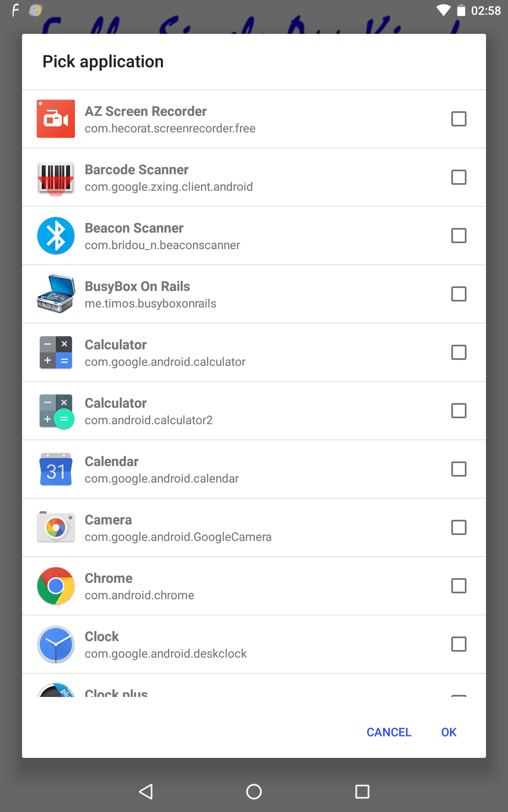Tap the Beacon Scanner bluetooth icon
Image resolution: width=508 pixels, height=812 pixels.
pos(55,236)
